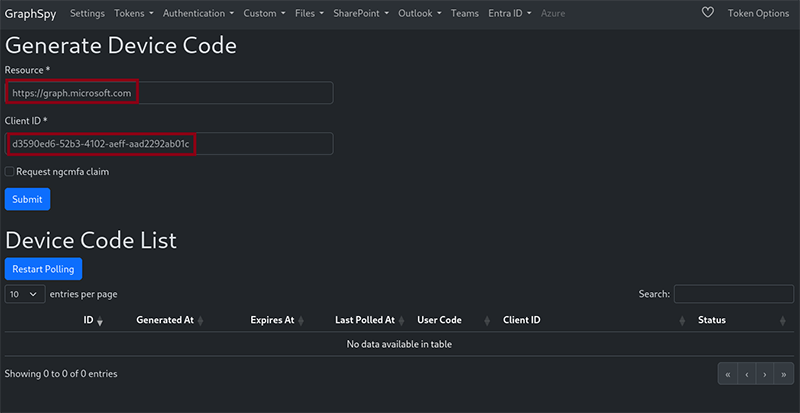Sort by Generated At column
Viewport: 800px width, 413px height.
click(166, 320)
